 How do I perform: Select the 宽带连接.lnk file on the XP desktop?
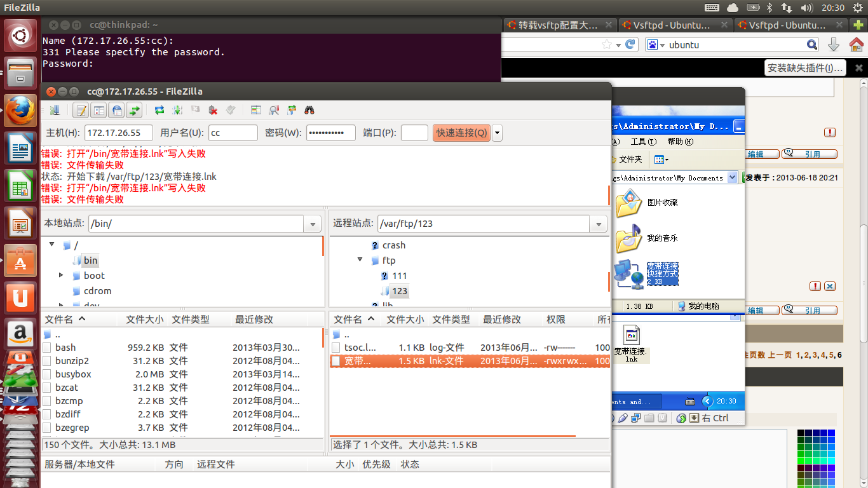[630, 344]
